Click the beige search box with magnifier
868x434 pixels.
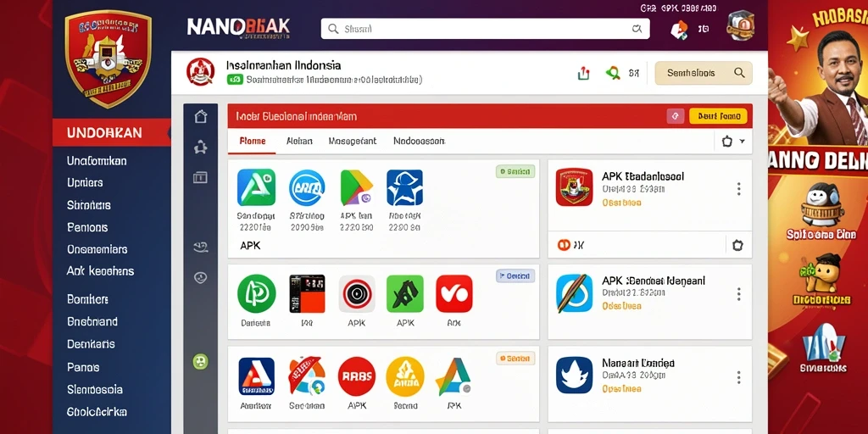pyautogui.click(x=703, y=73)
